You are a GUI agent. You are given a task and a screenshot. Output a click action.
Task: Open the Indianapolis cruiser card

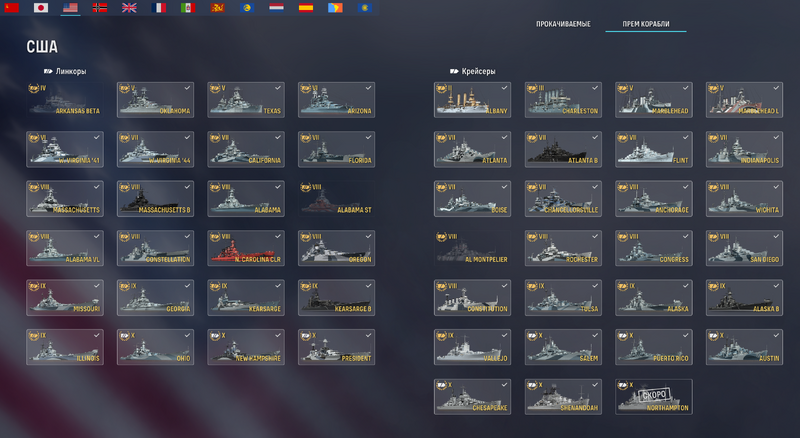point(744,150)
